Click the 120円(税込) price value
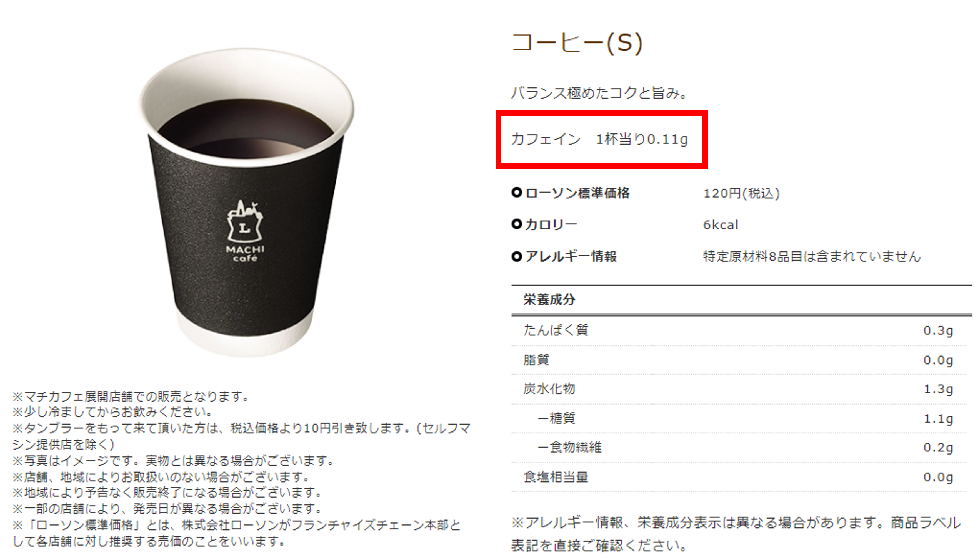Viewport: 980px width, 558px height. (741, 193)
